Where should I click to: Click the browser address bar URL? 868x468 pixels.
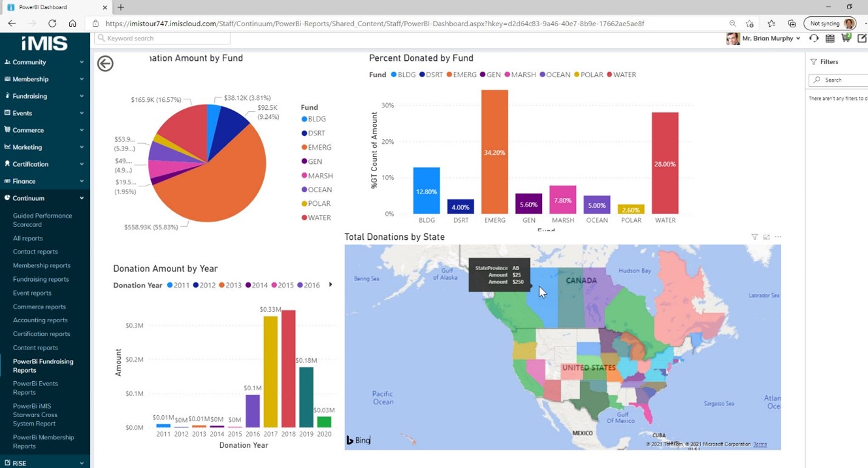click(x=375, y=24)
